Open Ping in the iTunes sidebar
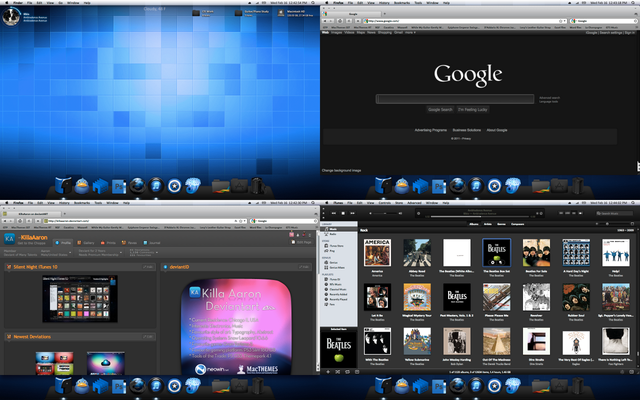 (339, 251)
